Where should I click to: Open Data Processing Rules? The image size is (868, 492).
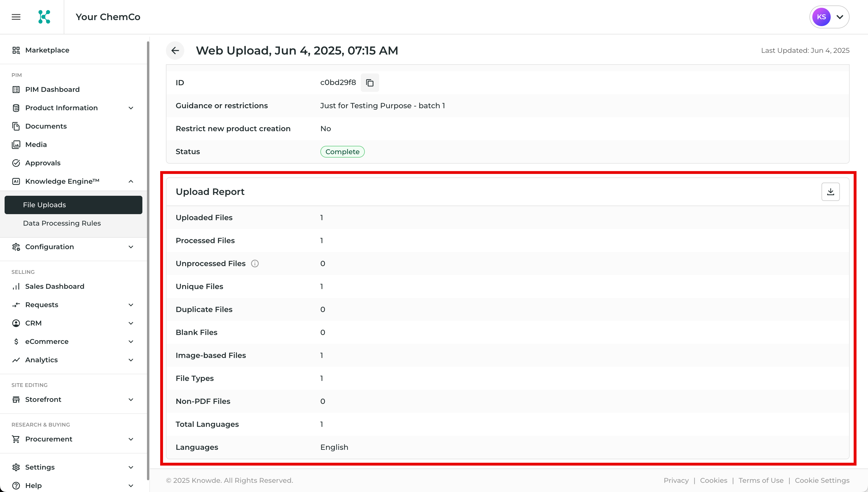pyautogui.click(x=73, y=223)
